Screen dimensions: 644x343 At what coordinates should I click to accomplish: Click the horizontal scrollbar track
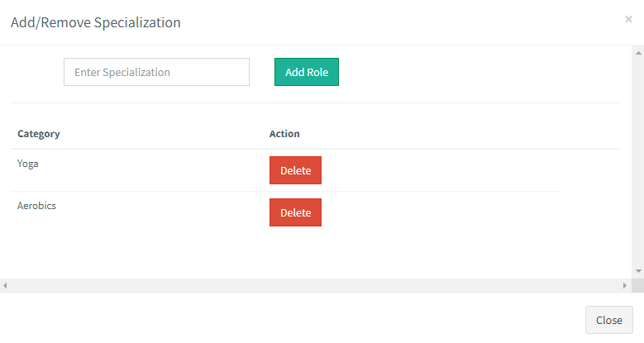click(x=314, y=285)
